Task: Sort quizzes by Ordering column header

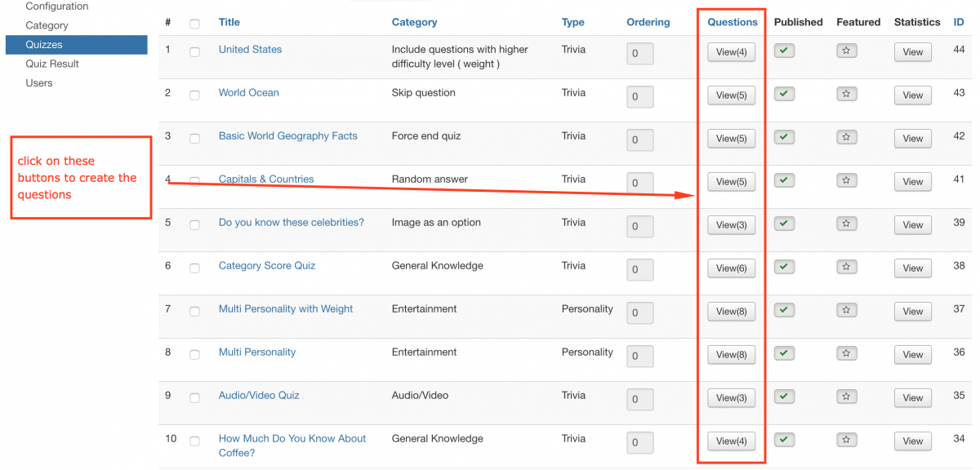Action: (x=648, y=22)
